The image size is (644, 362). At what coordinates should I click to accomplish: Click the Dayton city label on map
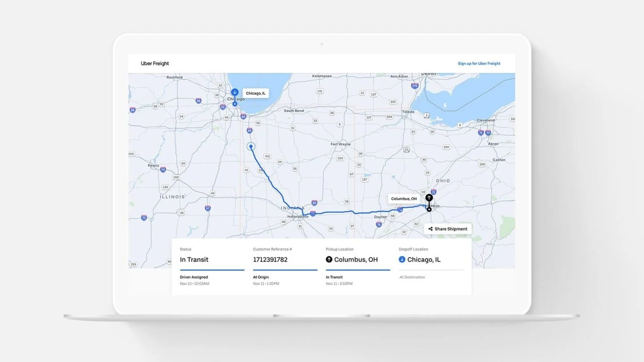[381, 217]
